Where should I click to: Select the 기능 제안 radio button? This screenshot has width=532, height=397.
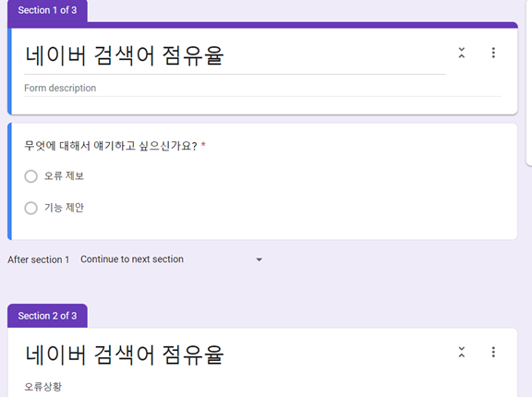click(x=30, y=208)
